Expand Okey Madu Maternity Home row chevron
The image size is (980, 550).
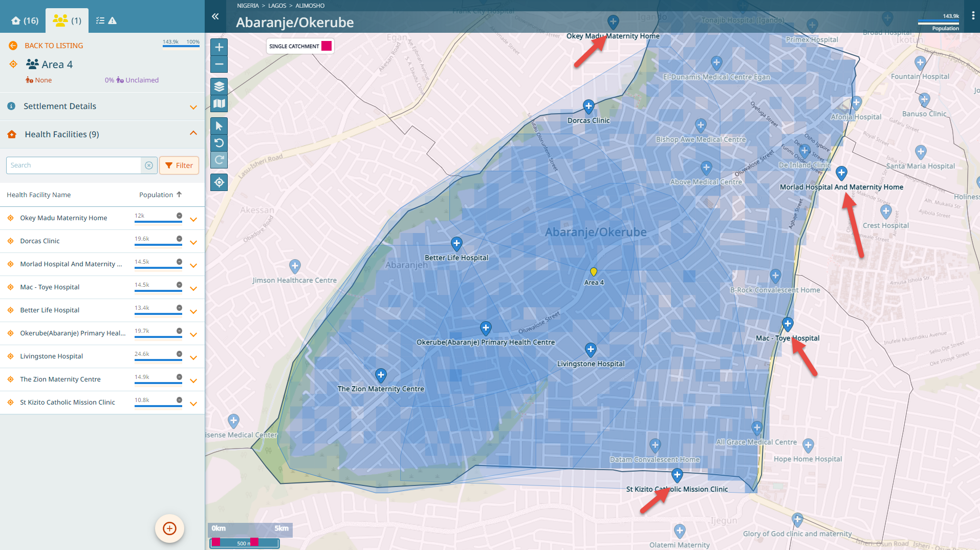click(193, 220)
